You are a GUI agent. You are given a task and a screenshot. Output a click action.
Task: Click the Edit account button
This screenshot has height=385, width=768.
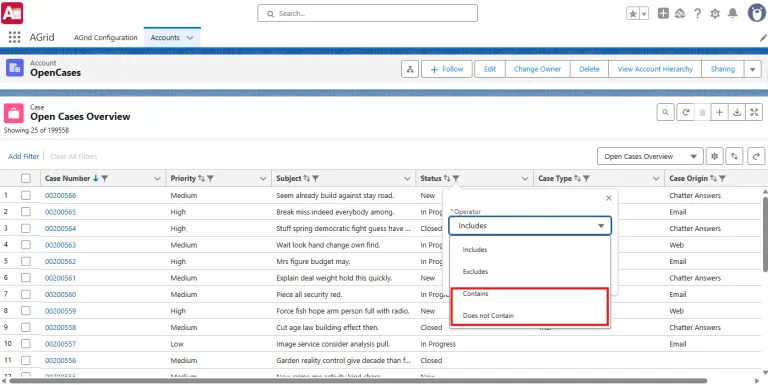(490, 70)
